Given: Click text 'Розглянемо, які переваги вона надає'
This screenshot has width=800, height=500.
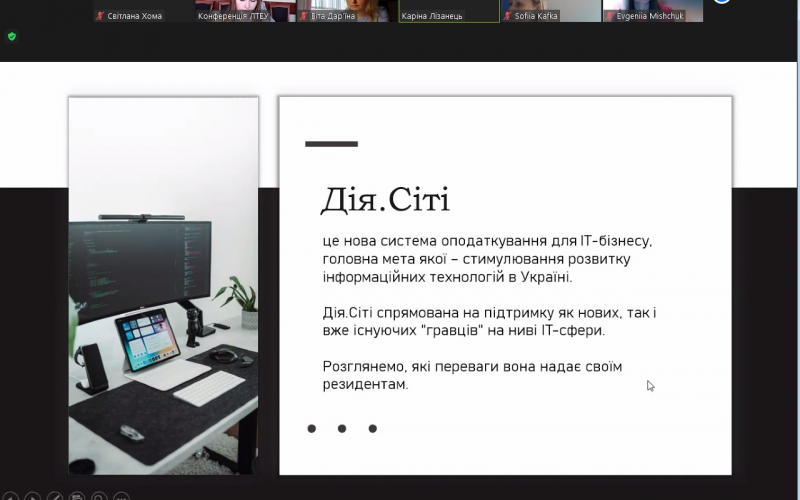Looking at the screenshot, I should click(x=452, y=367).
